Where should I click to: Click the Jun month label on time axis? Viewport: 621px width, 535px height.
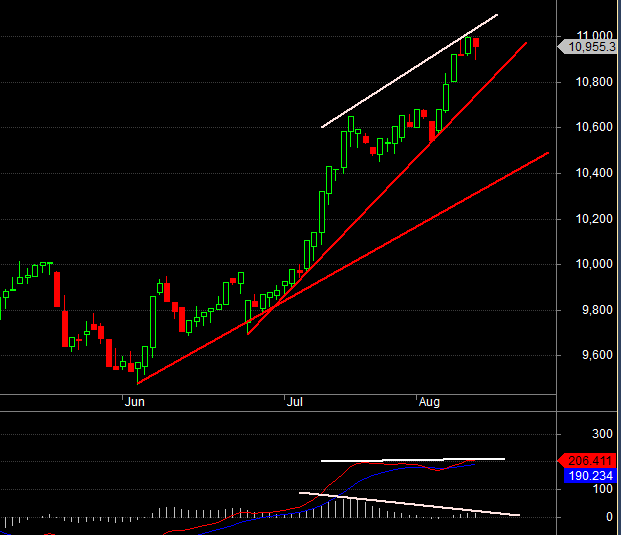[x=135, y=402]
